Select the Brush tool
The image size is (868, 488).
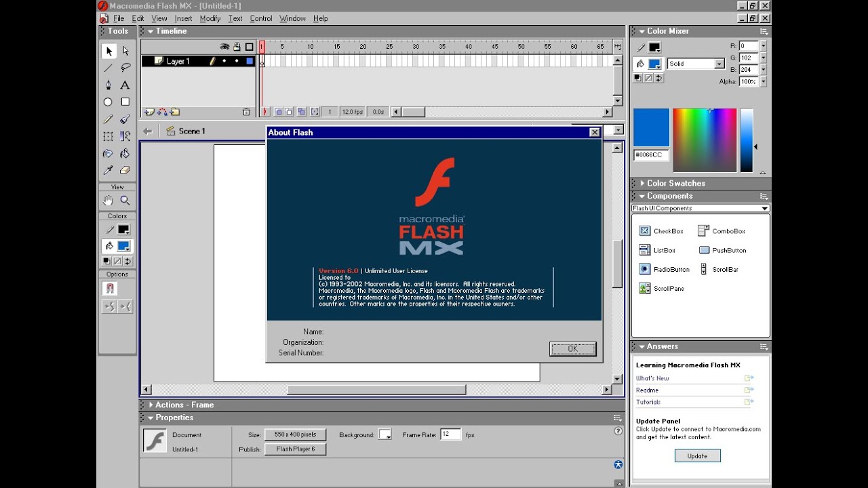[125, 119]
